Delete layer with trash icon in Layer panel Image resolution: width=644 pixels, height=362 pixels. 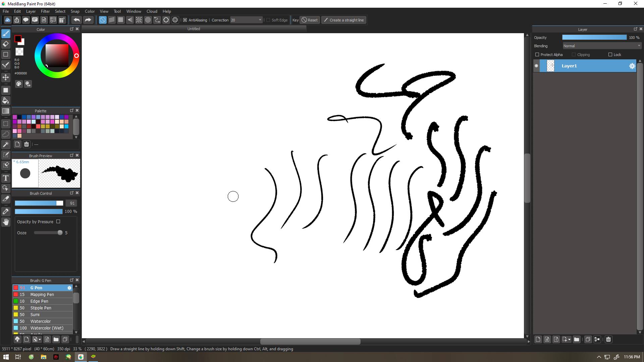tap(608, 339)
